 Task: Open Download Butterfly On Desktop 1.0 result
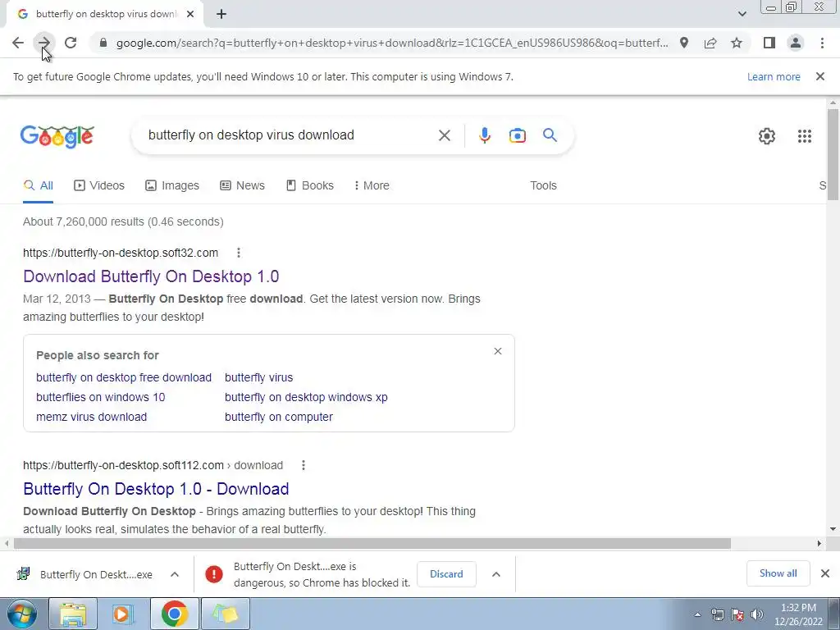[151, 276]
